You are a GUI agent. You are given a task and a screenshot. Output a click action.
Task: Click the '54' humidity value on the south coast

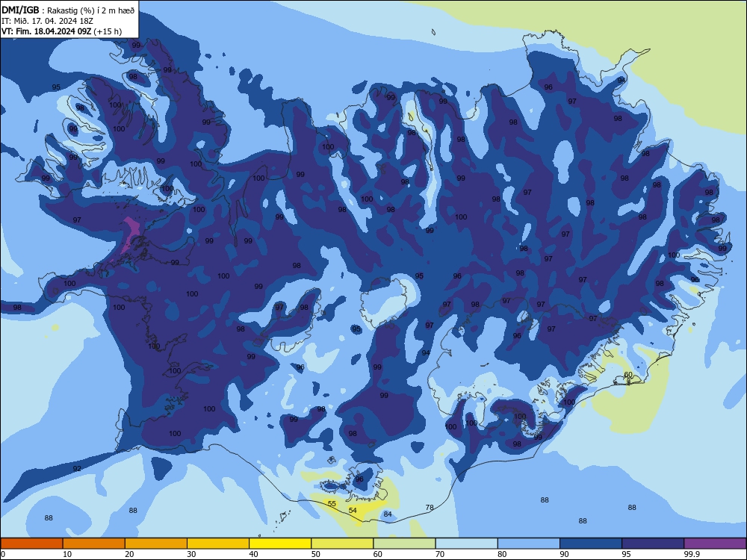tap(353, 510)
